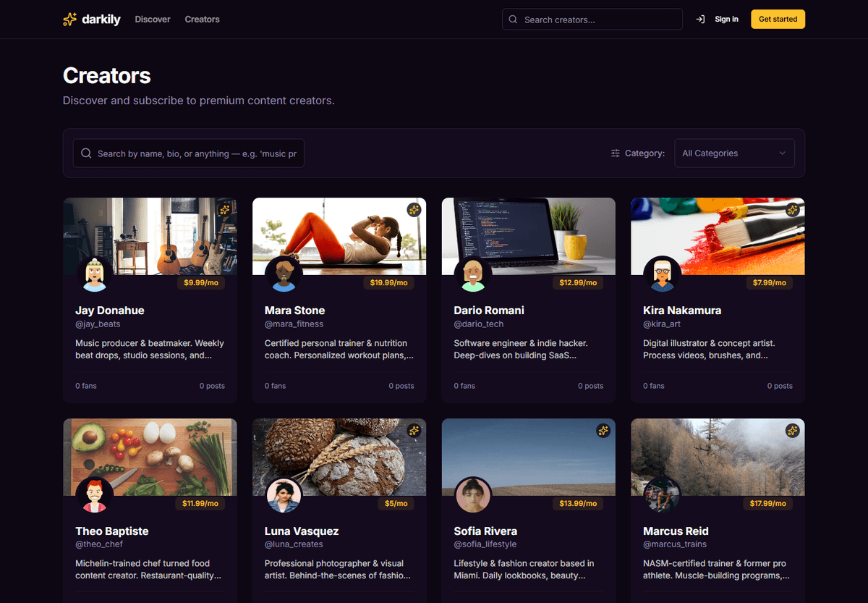Click the @theo_chef handle
Image resolution: width=868 pixels, height=603 pixels.
[x=100, y=544]
